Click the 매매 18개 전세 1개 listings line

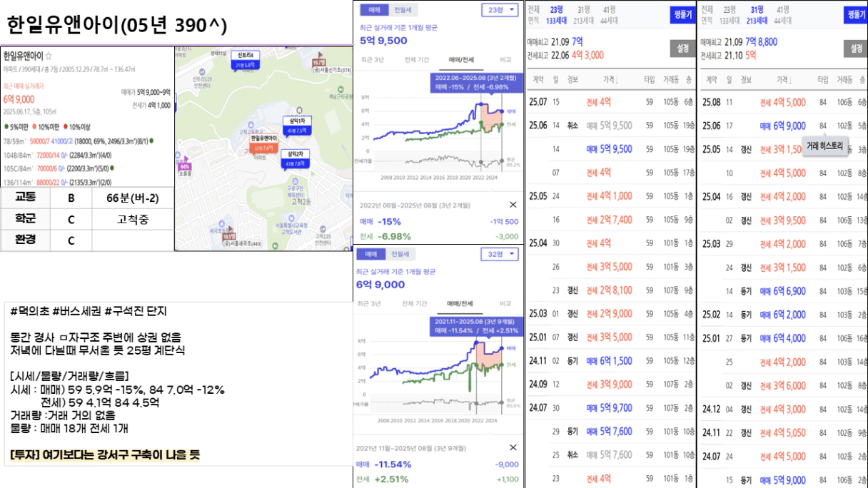click(x=69, y=428)
